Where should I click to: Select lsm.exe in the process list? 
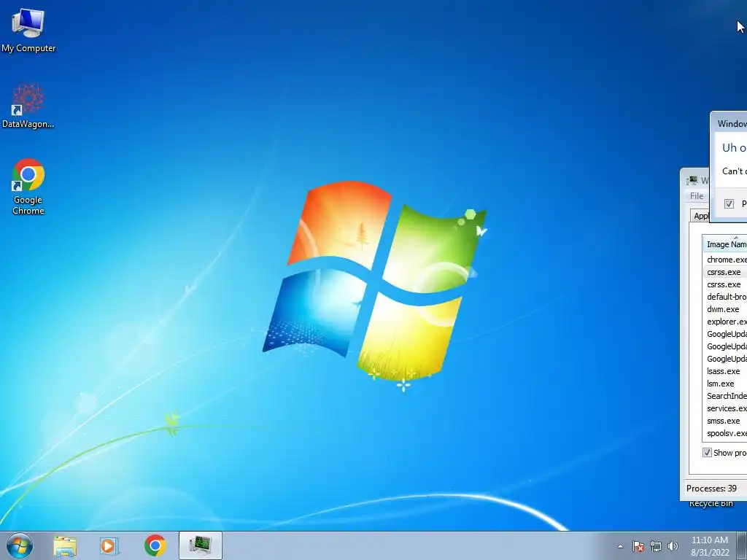click(725, 384)
